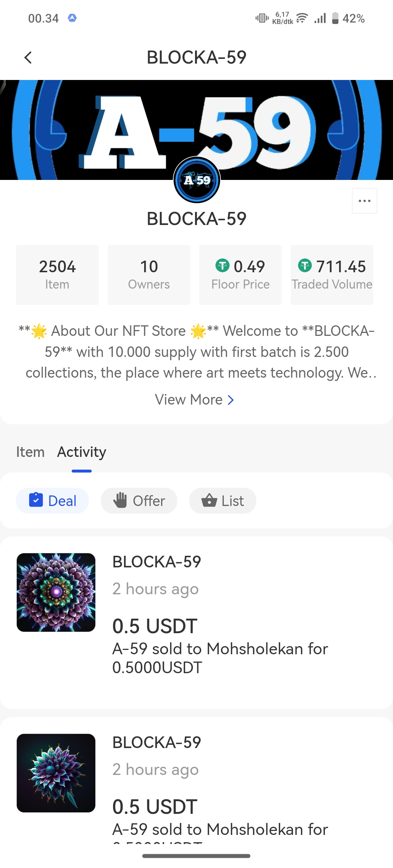This screenshot has height=868, width=393.
Task: Tap the chevron next to View More
Action: click(x=231, y=400)
